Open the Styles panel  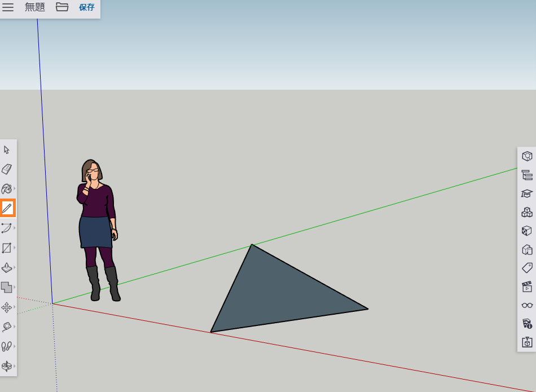click(x=527, y=249)
